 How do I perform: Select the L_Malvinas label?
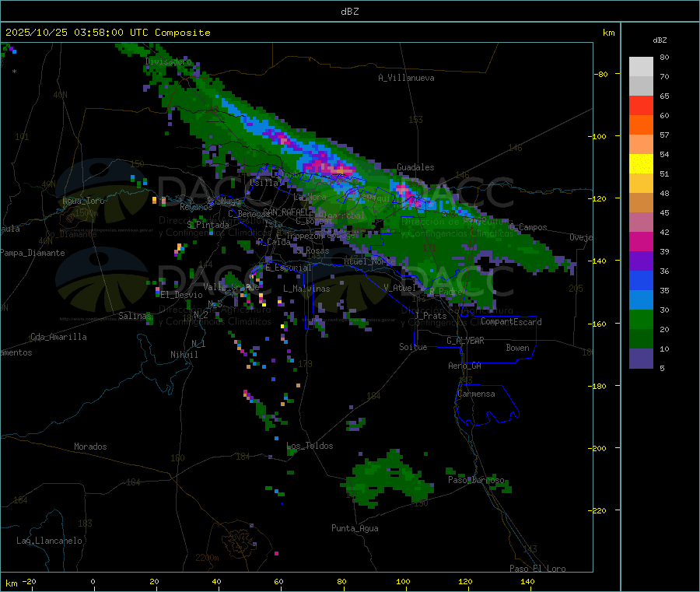306,289
